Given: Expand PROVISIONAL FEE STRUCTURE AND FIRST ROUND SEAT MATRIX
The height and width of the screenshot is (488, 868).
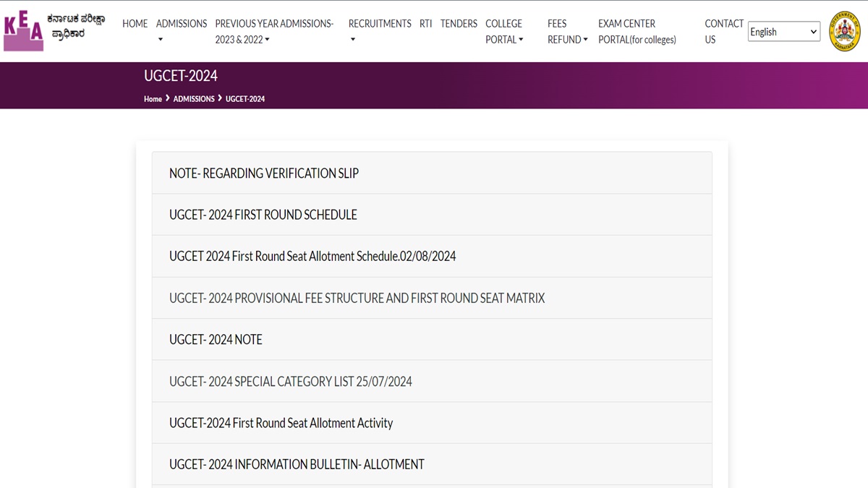Looking at the screenshot, I should [x=432, y=298].
